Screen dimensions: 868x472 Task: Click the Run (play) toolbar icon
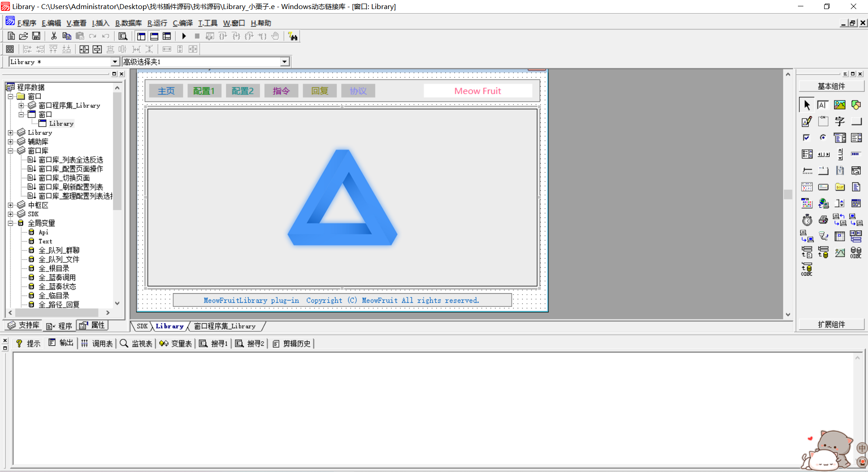pyautogui.click(x=184, y=36)
